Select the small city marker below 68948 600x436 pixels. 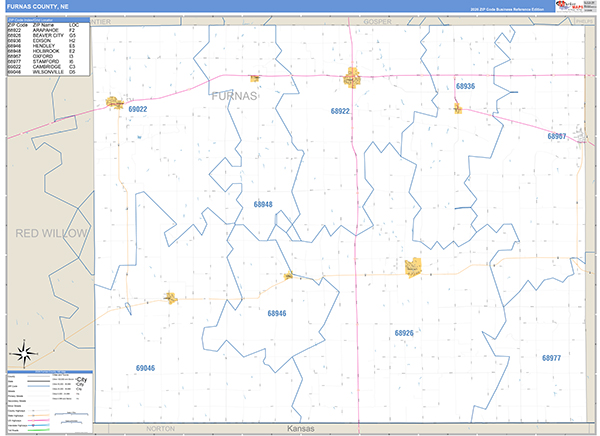click(288, 276)
